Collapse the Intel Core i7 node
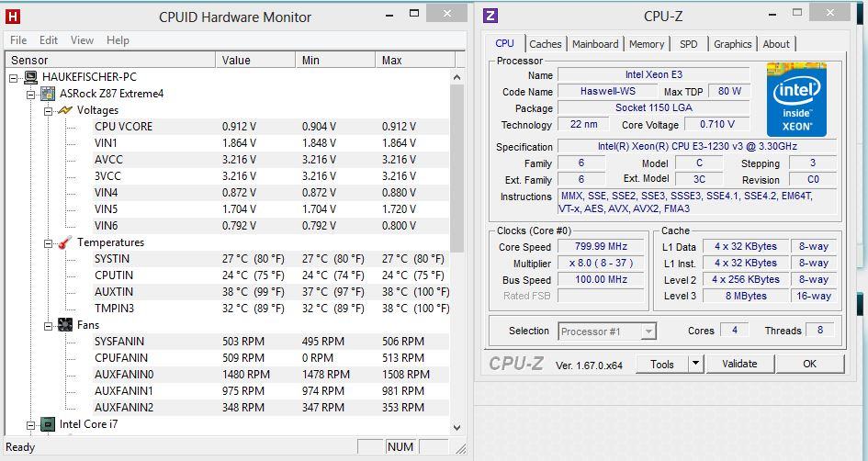The width and height of the screenshot is (868, 461). [x=31, y=425]
